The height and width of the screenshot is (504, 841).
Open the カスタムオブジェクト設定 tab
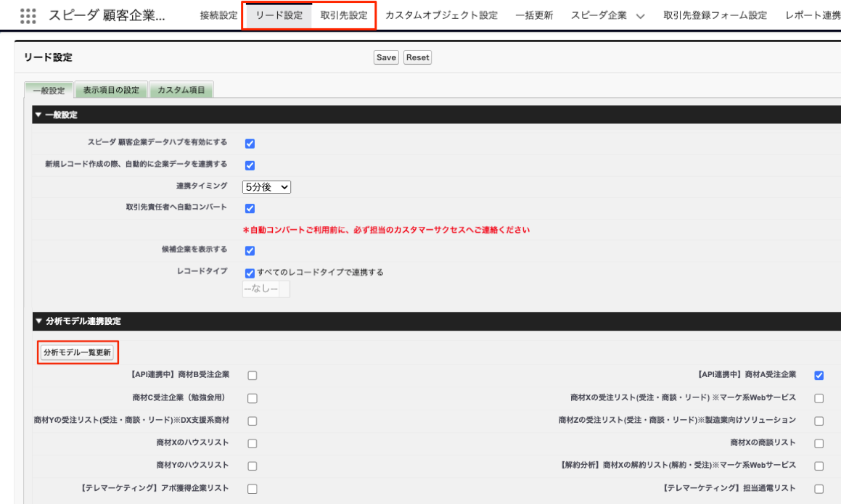[441, 15]
